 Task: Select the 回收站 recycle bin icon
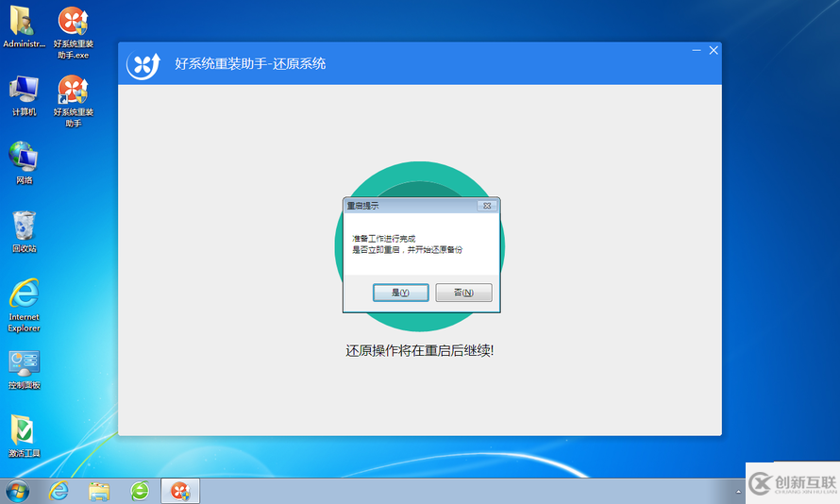(25, 232)
